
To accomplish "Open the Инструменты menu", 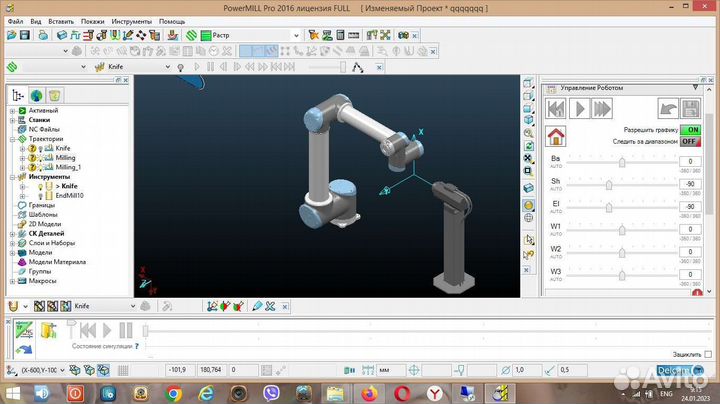I will click(x=131, y=22).
